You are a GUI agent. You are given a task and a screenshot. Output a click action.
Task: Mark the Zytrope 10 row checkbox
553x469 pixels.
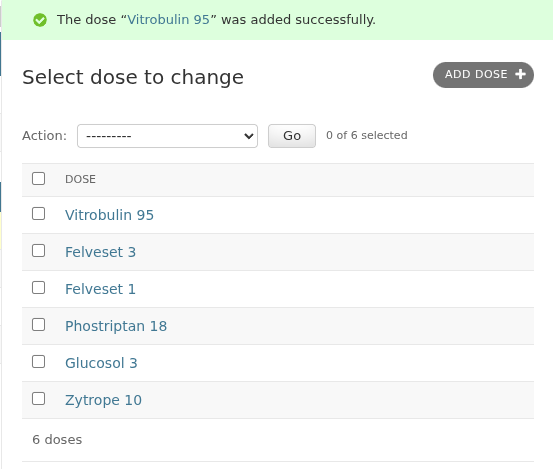click(38, 399)
